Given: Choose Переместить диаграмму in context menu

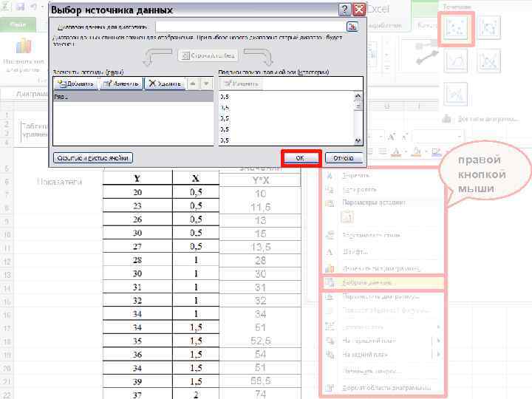Looking at the screenshot, I should (381, 297).
